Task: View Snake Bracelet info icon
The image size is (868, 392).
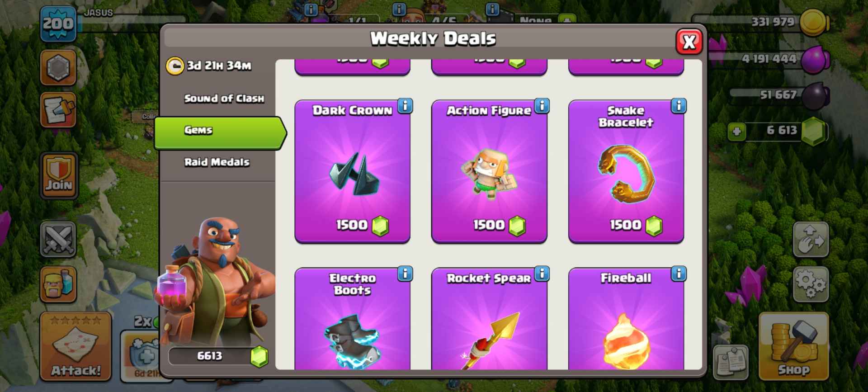Action: pyautogui.click(x=679, y=106)
